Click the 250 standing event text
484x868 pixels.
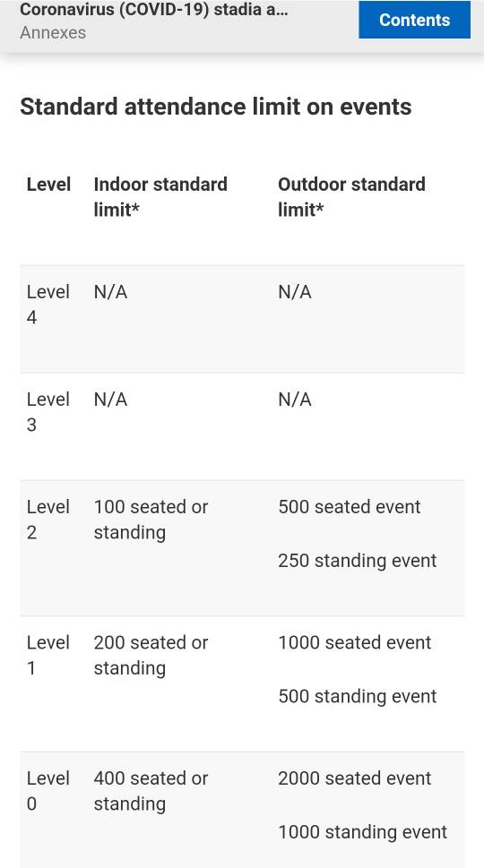click(x=358, y=560)
